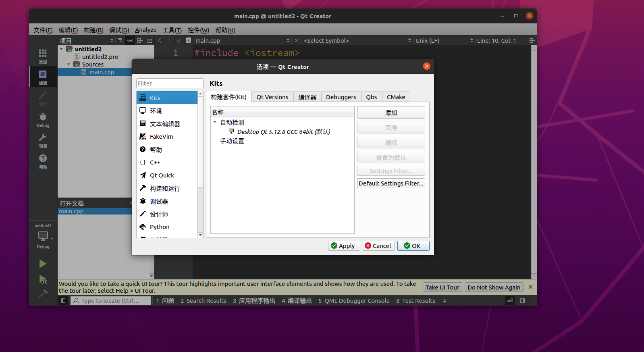Click the Take UI Tour button
The image size is (644, 352).
[442, 287]
